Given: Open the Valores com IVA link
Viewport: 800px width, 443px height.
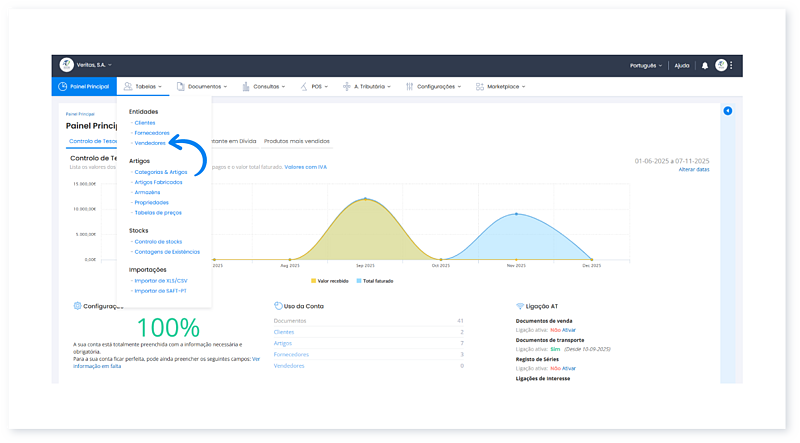Looking at the screenshot, I should [308, 167].
